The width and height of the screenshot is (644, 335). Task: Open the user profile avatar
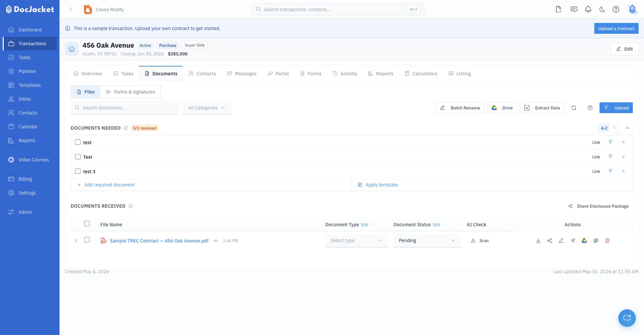tap(632, 9)
